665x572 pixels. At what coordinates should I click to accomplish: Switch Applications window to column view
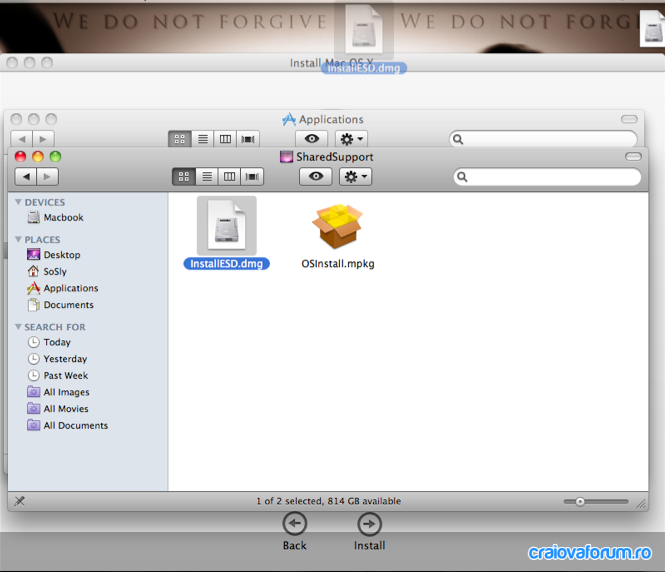point(225,139)
